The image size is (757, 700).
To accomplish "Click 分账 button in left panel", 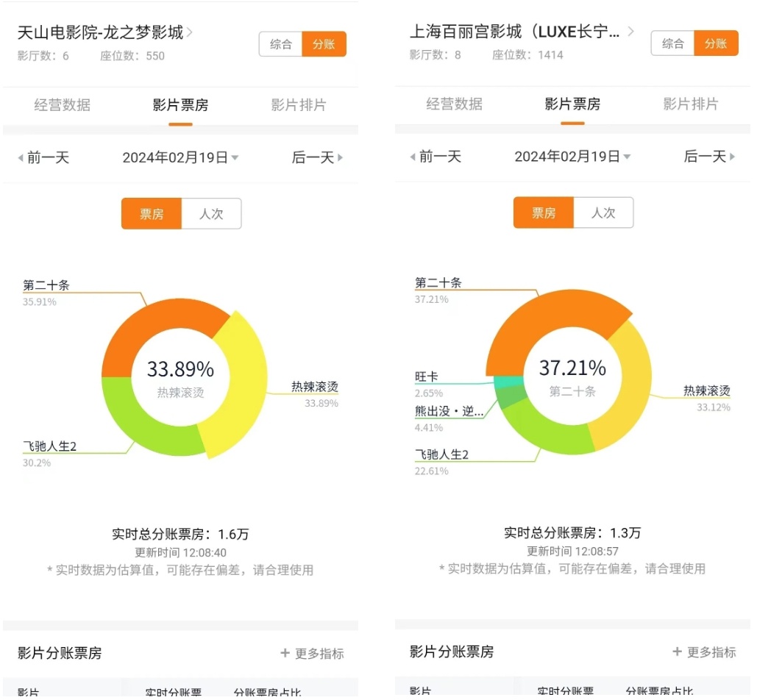I will [x=324, y=44].
